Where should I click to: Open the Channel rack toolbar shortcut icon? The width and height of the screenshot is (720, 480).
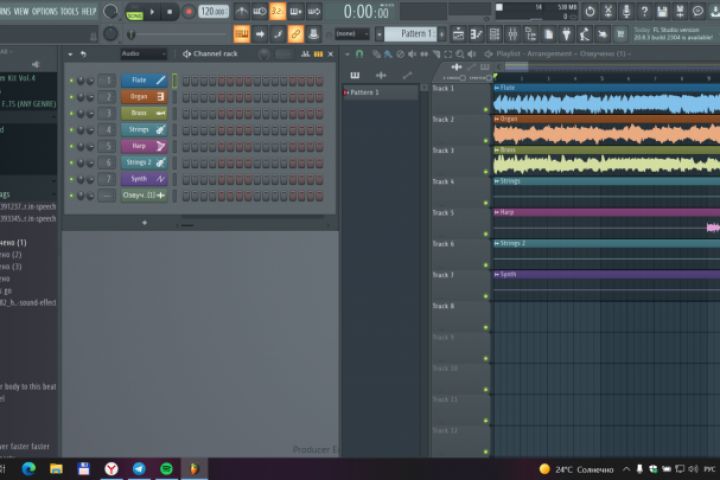494,34
